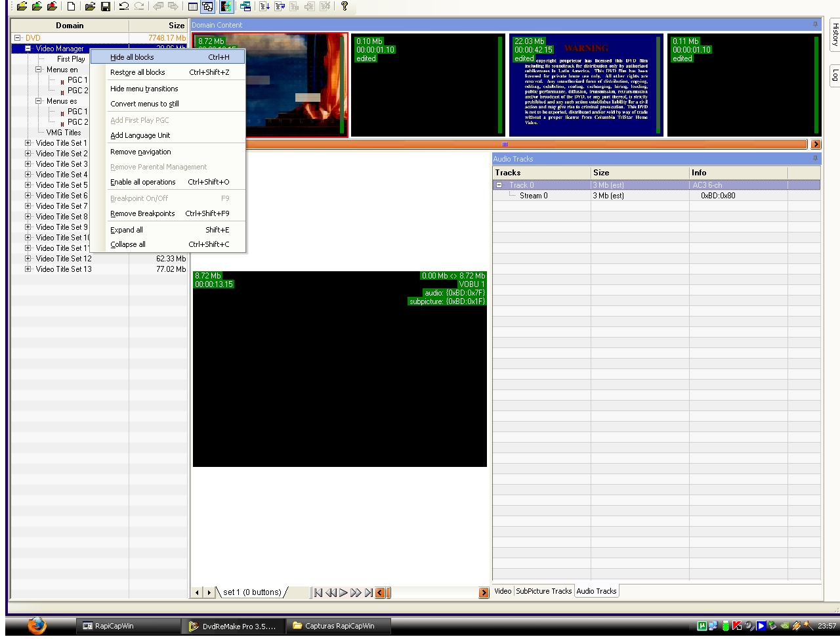Click the yellow question mark Help icon
This screenshot has height=639, width=840.
pyautogui.click(x=344, y=7)
